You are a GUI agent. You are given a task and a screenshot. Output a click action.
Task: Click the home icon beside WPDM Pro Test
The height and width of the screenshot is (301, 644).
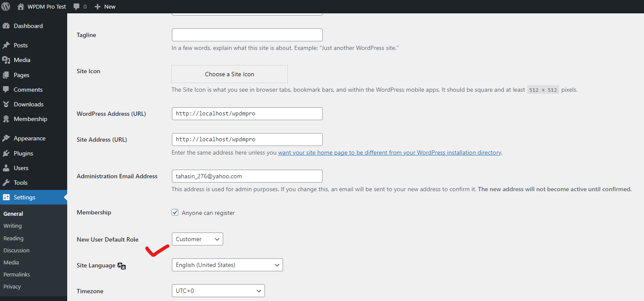coord(21,6)
